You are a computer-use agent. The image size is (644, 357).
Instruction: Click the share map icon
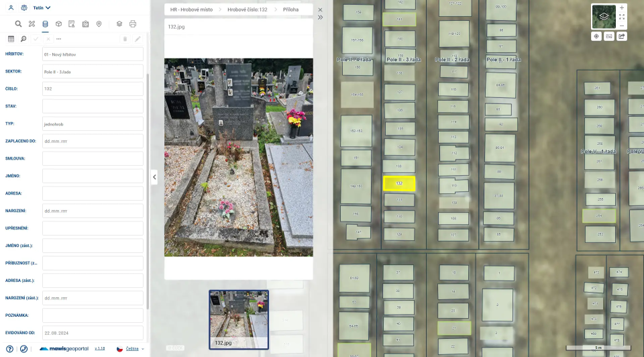[x=622, y=36]
